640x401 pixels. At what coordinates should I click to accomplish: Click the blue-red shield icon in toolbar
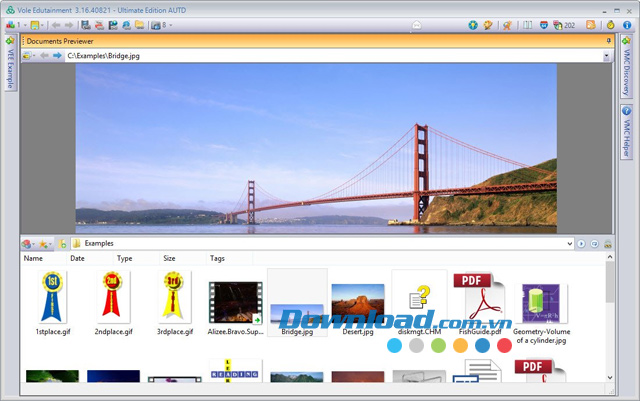pyautogui.click(x=544, y=25)
